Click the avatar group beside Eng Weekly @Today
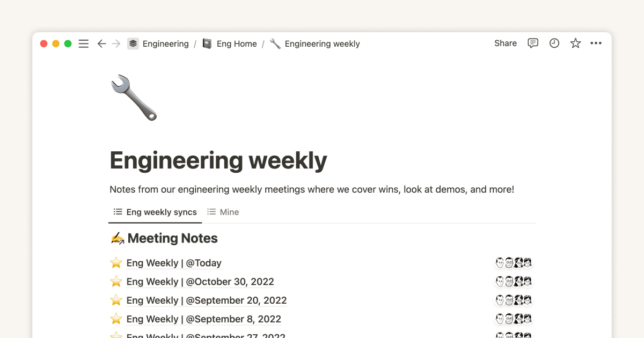The width and height of the screenshot is (644, 338). tap(513, 263)
